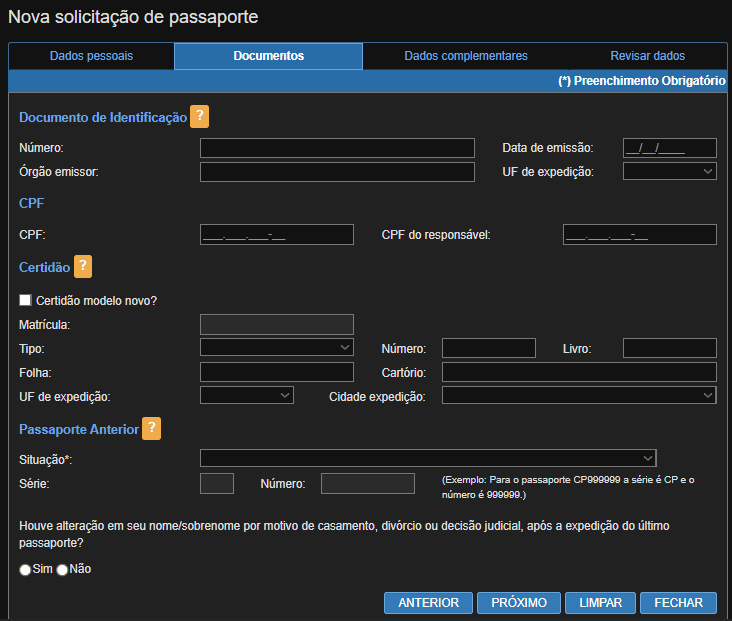This screenshot has width=732, height=621.
Task: Expand the Cidade expedição dropdown
Action: pyautogui.click(x=579, y=396)
